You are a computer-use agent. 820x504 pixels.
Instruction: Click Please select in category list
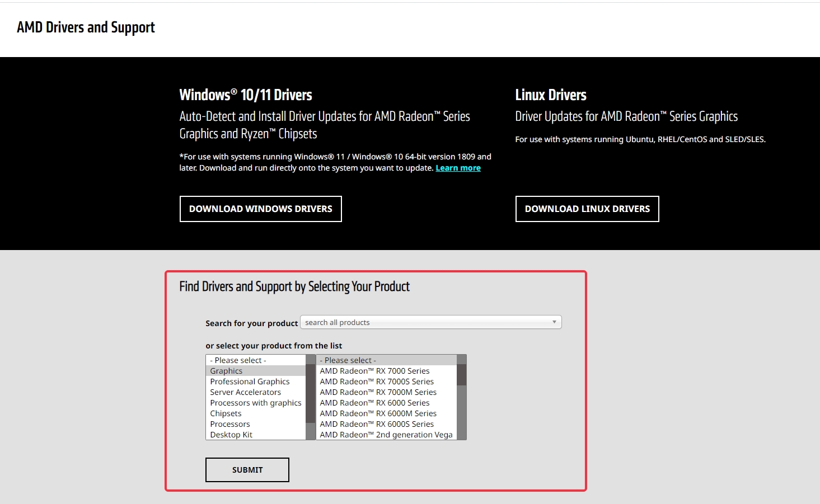256,360
